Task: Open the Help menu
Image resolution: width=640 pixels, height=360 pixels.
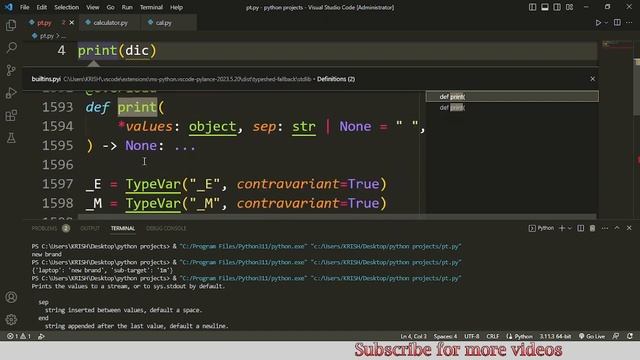Action: [176, 7]
